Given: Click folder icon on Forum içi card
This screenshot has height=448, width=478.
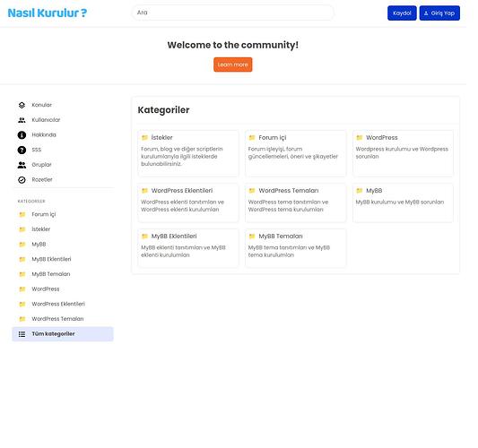Looking at the screenshot, I should point(252,138).
